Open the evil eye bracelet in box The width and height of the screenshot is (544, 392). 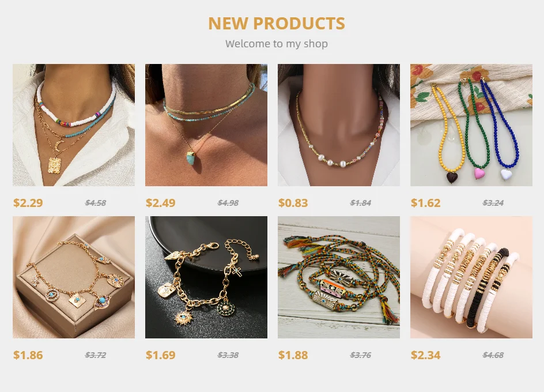[74, 277]
